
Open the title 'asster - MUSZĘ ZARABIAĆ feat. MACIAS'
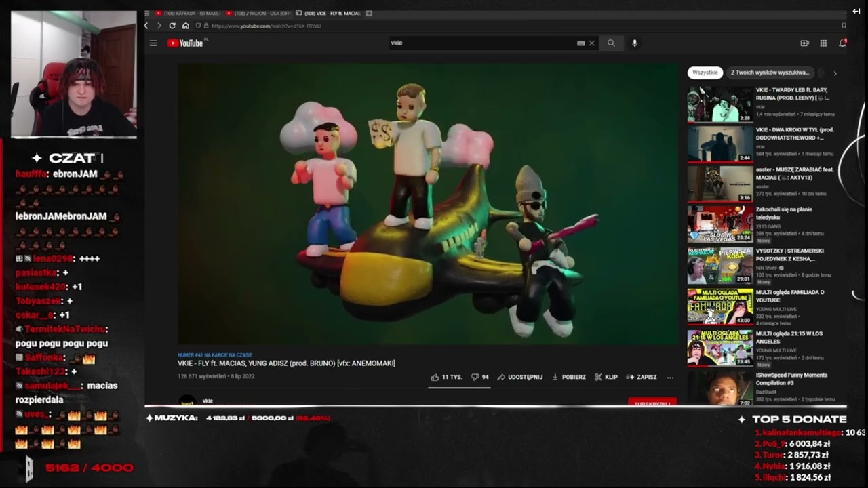point(795,173)
